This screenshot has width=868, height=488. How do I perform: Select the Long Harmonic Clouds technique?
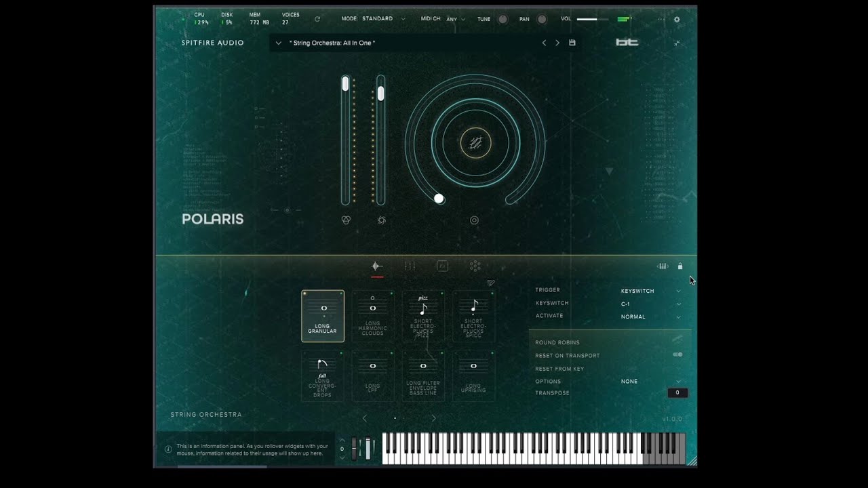[373, 317]
